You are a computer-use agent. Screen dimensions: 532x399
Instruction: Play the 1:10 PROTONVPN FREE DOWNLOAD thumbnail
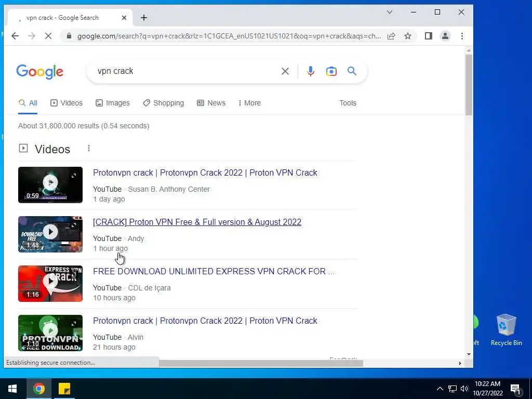tap(50, 333)
